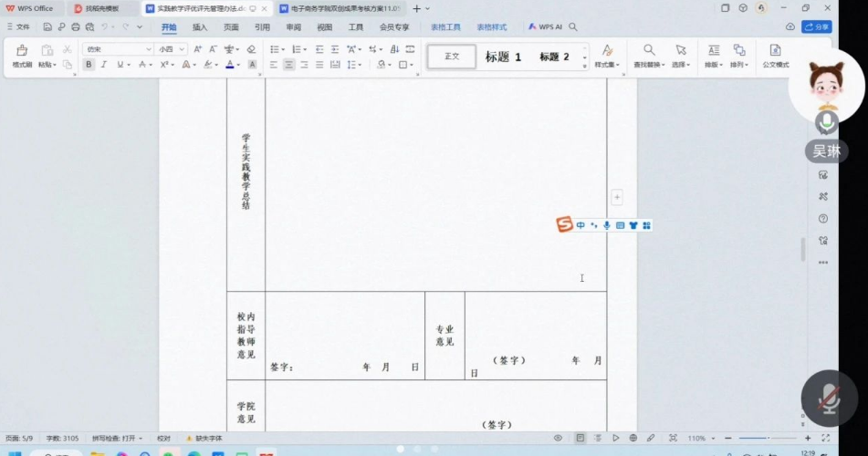Click the Sogou input method microphone icon
Viewport: 868px width, 456px height.
click(x=607, y=225)
